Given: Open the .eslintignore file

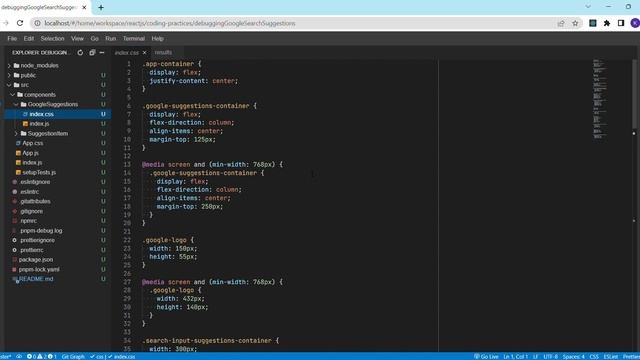Looking at the screenshot, I should 35,182.
